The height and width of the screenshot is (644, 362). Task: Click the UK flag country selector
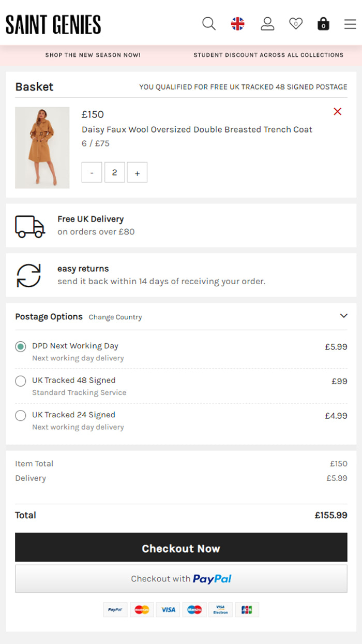pyautogui.click(x=238, y=24)
